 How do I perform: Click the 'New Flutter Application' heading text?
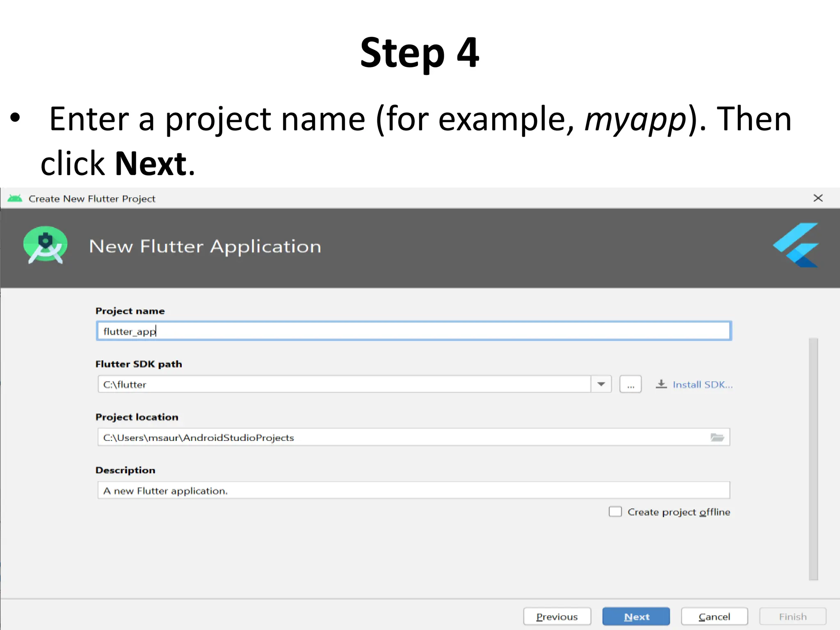point(205,247)
